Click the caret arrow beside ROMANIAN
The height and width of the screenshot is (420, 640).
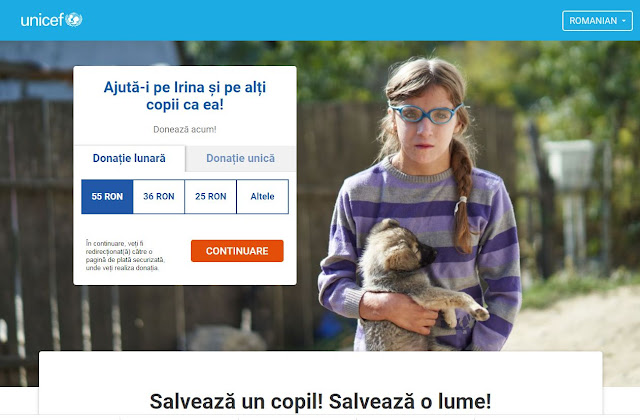pos(624,21)
